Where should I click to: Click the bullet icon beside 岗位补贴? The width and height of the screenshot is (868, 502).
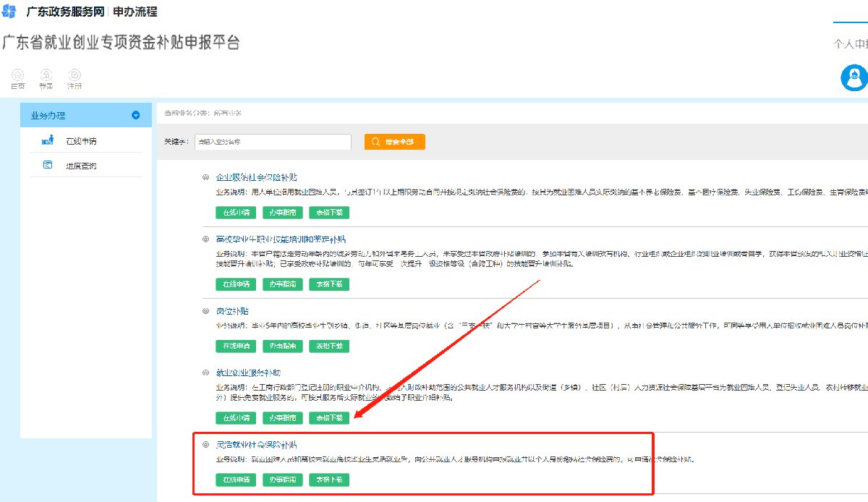[205, 311]
